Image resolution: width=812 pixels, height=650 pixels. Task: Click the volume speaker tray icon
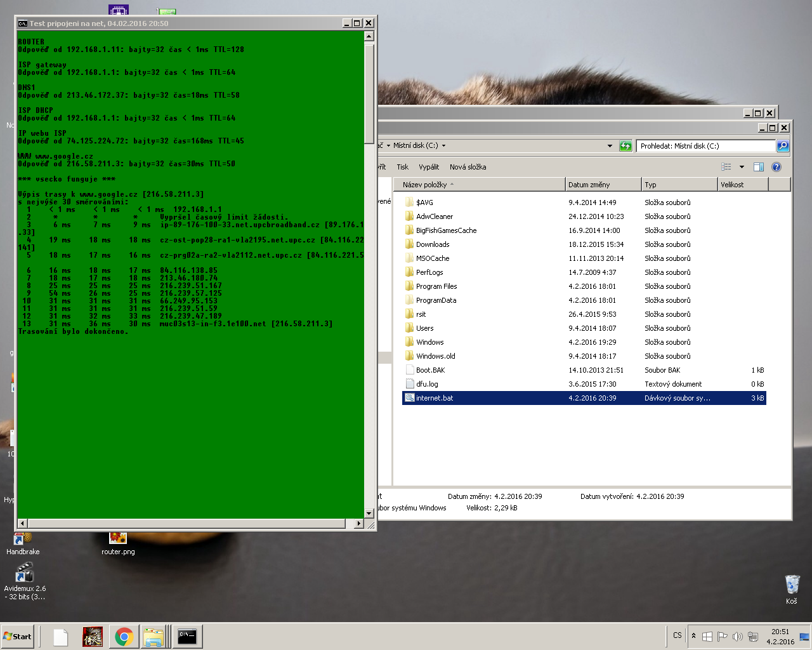[x=737, y=636]
